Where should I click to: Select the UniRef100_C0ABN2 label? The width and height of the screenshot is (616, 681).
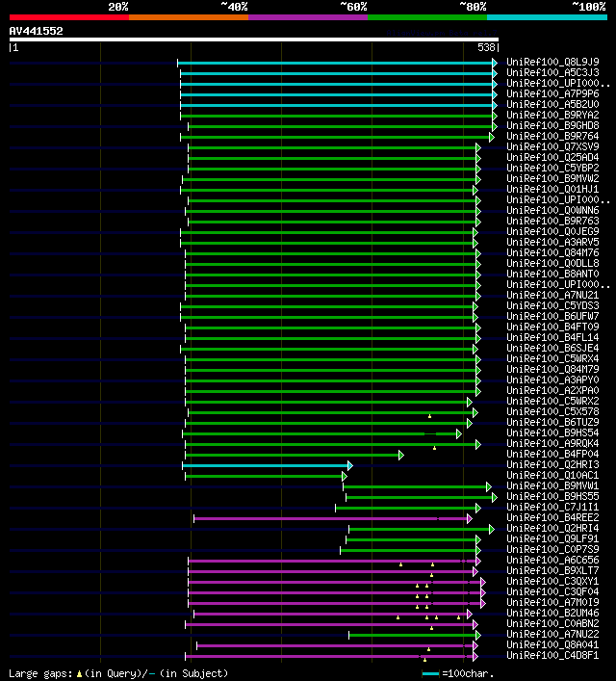click(x=552, y=623)
